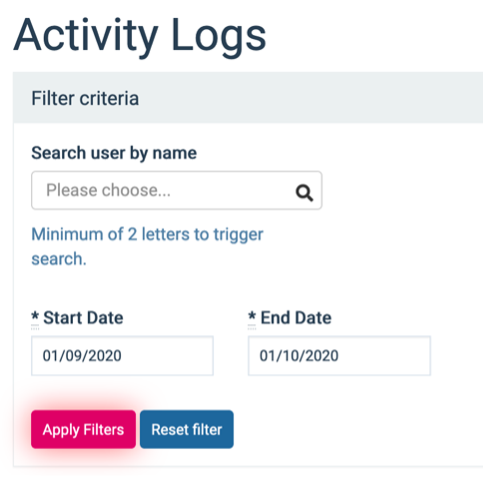Click the Start Date input field
Image resolution: width=483 pixels, height=478 pixels.
tap(122, 356)
